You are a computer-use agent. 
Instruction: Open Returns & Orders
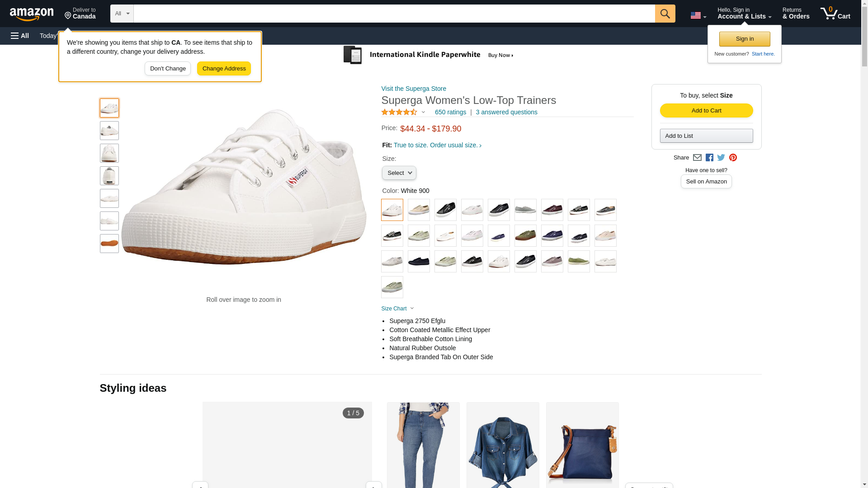(x=796, y=14)
